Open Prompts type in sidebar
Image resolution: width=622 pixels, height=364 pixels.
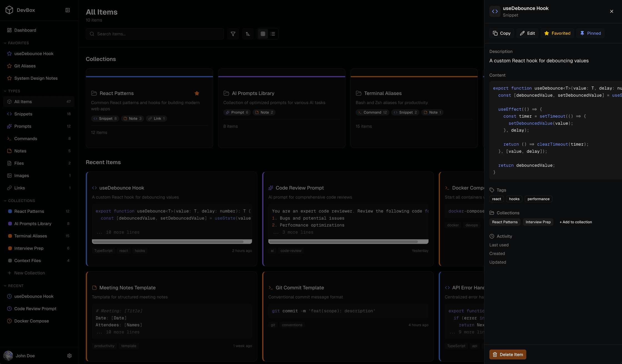[39, 126]
